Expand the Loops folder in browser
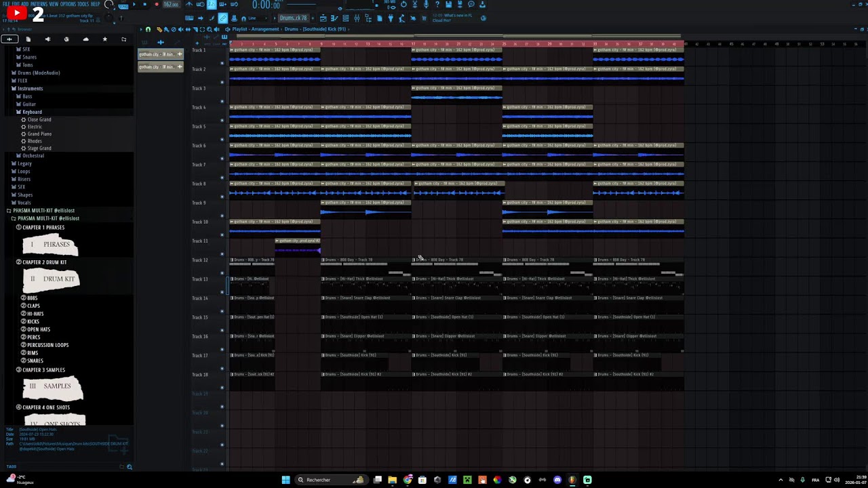Viewport: 868px width, 488px height. tap(24, 171)
